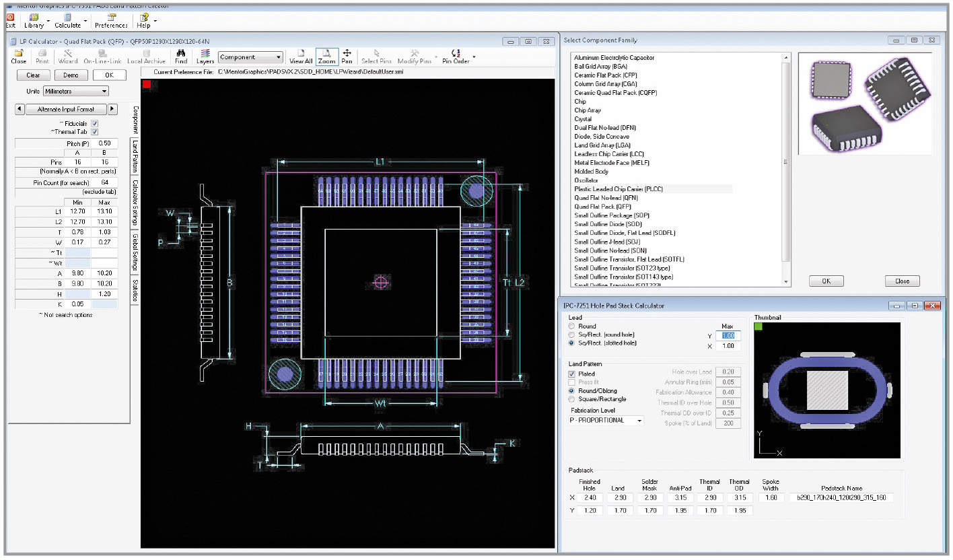The height and width of the screenshot is (560, 953).
Task: Click the green square in the Thumbnail view
Action: [758, 326]
